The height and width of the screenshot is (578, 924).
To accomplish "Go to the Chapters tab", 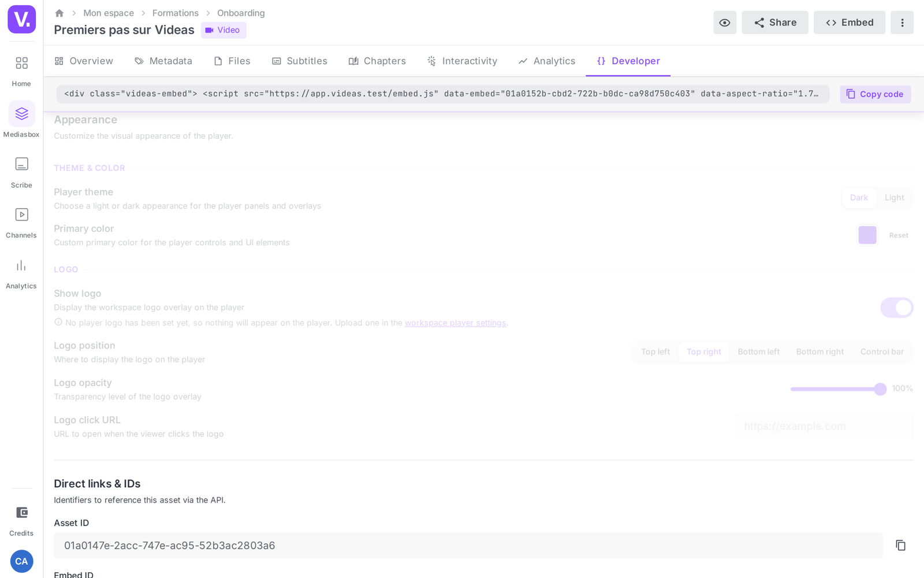I will click(377, 61).
